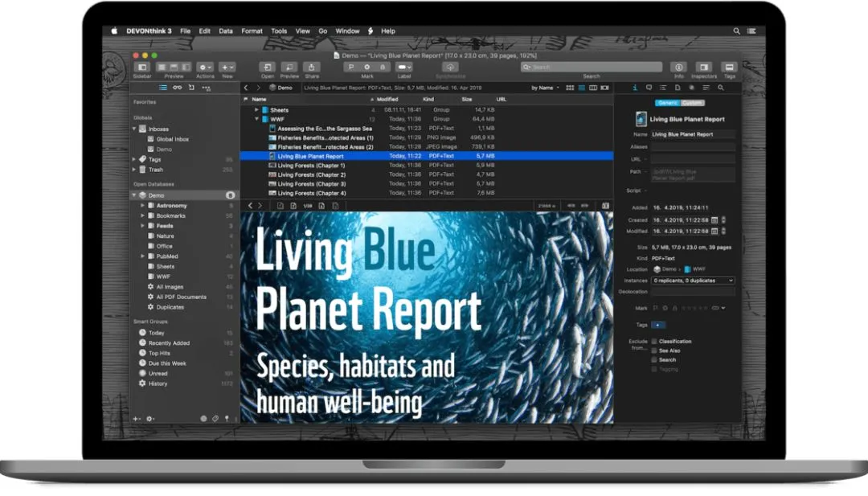The height and width of the screenshot is (496, 868).
Task: Click the Synchronize cloud icon
Action: [450, 67]
